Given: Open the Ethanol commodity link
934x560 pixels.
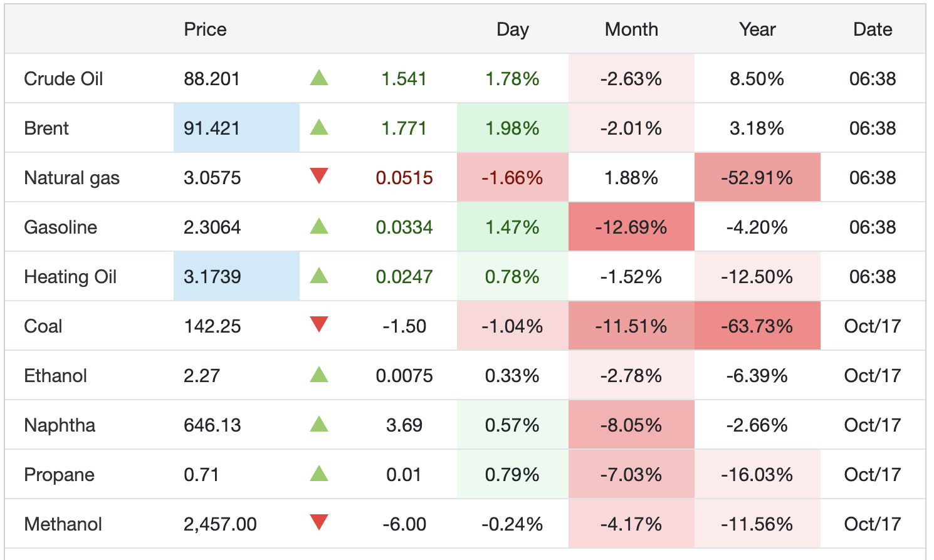Looking at the screenshot, I should (x=55, y=376).
